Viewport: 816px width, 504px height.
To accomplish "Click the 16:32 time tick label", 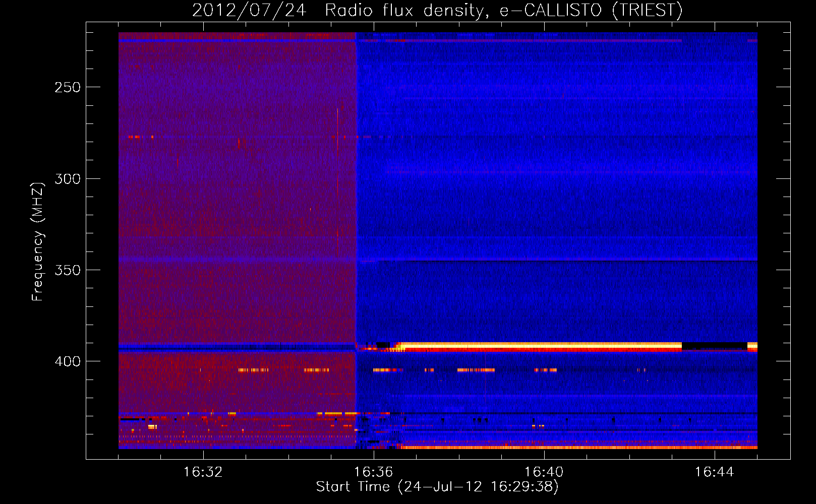I will point(203,472).
